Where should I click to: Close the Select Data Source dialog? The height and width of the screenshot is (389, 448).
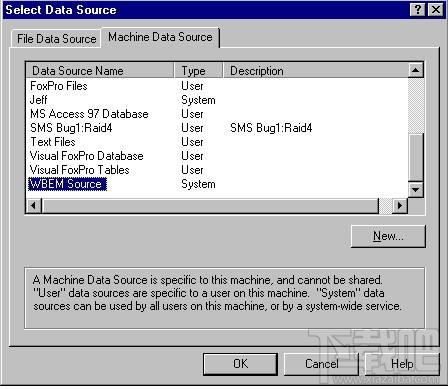tap(435, 10)
